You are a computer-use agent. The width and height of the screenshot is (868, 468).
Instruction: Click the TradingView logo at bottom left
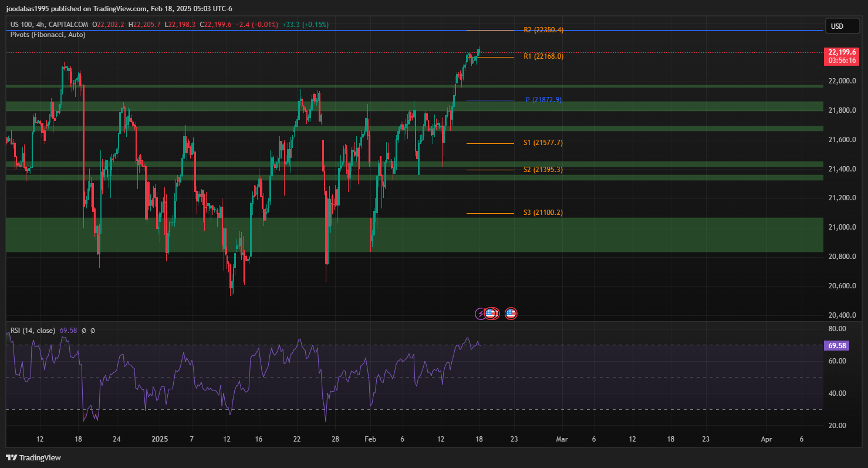[x=33, y=457]
